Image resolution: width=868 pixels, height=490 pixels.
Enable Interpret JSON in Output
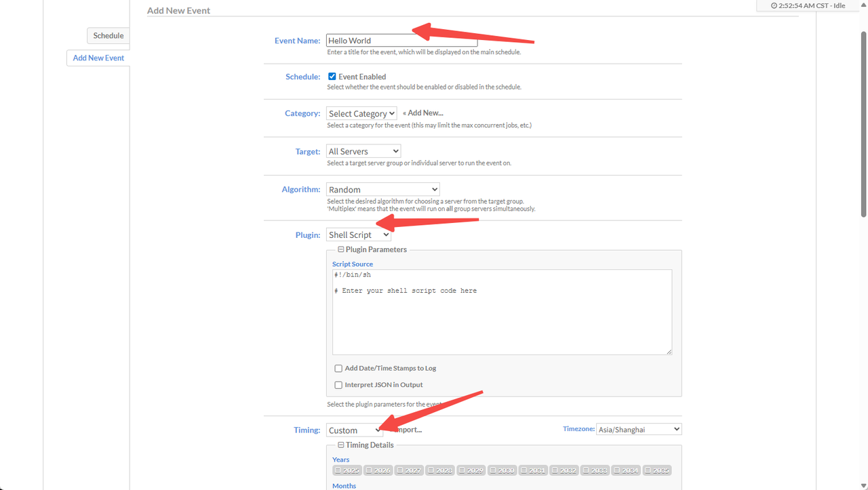338,385
